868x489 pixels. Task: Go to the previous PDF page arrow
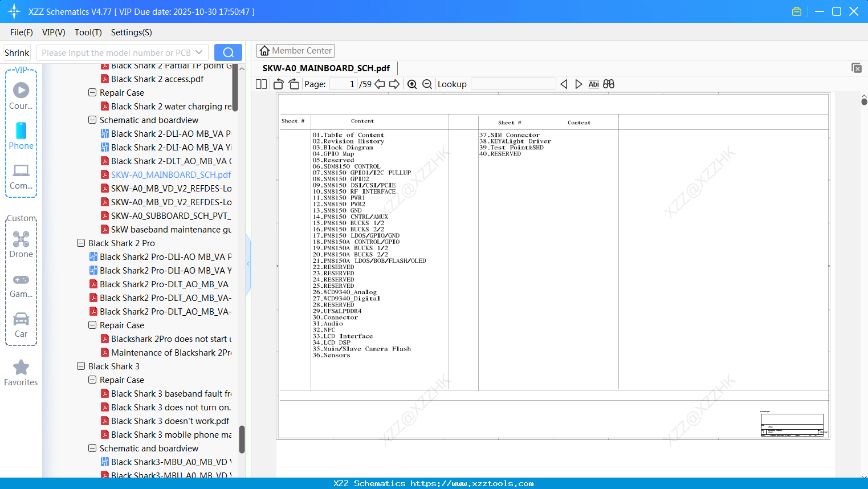pos(380,84)
